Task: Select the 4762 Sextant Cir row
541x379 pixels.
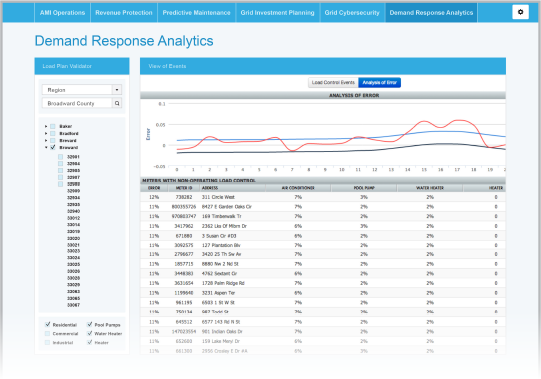Action: coord(323,274)
